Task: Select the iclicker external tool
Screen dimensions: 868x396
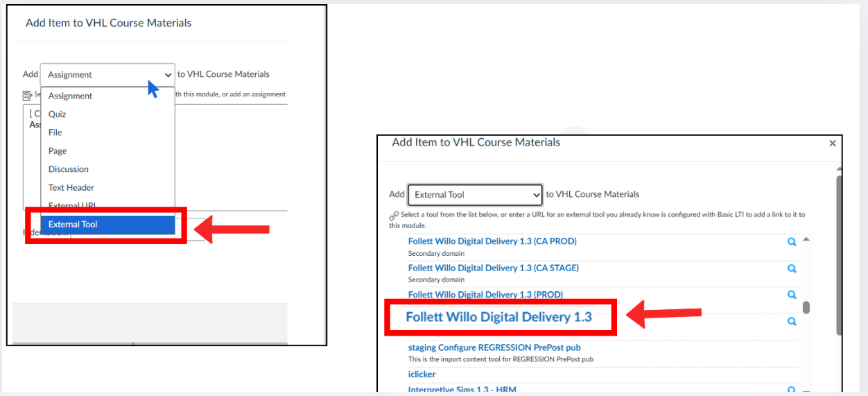Action: pos(422,375)
